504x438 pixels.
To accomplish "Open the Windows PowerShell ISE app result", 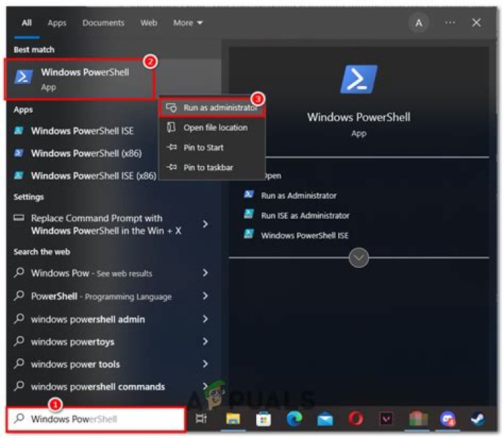I will tap(82, 131).
